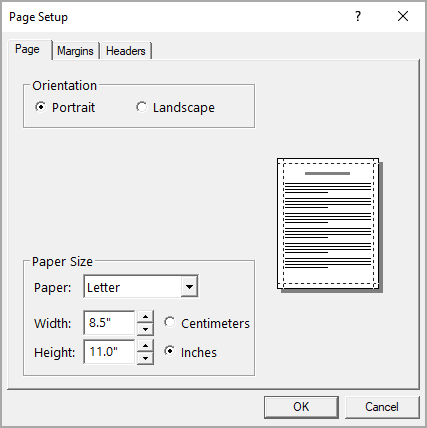Switch to the Margins tab
427x428 pixels.
coord(75,51)
